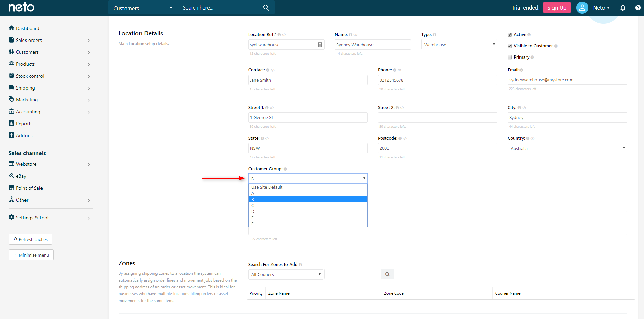Click the Point of Sale store icon
This screenshot has width=644, height=319.
click(12, 188)
